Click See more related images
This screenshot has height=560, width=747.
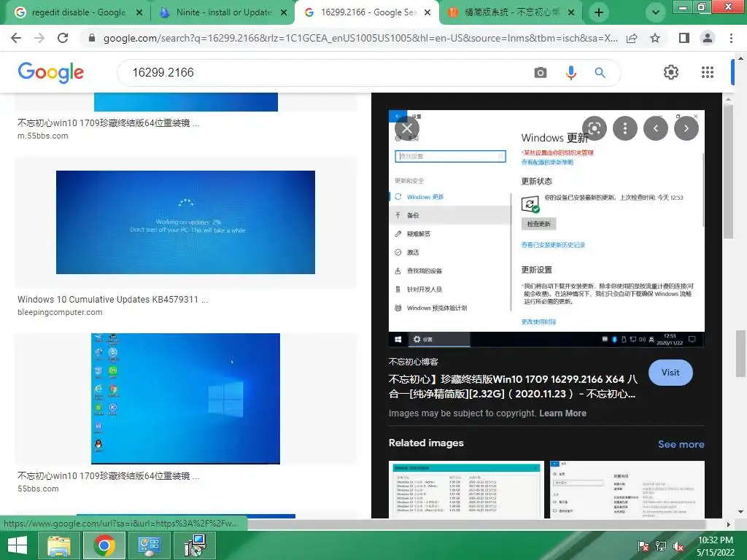coord(681,444)
